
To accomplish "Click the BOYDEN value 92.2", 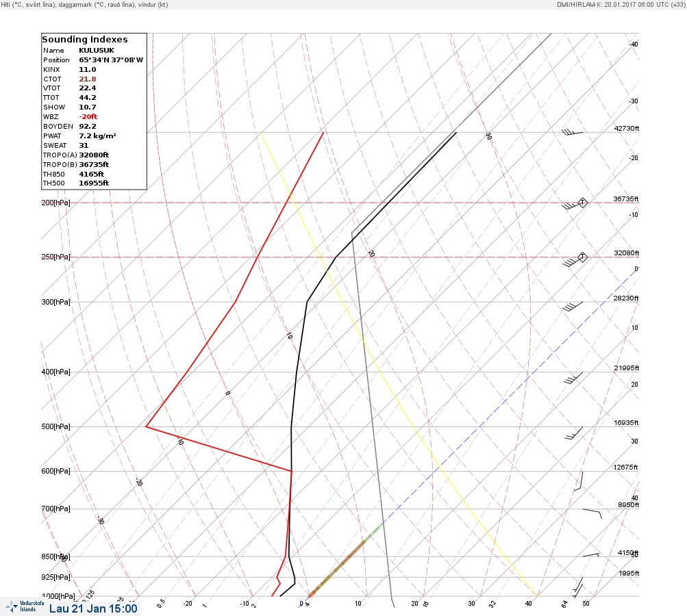I will 87,127.
